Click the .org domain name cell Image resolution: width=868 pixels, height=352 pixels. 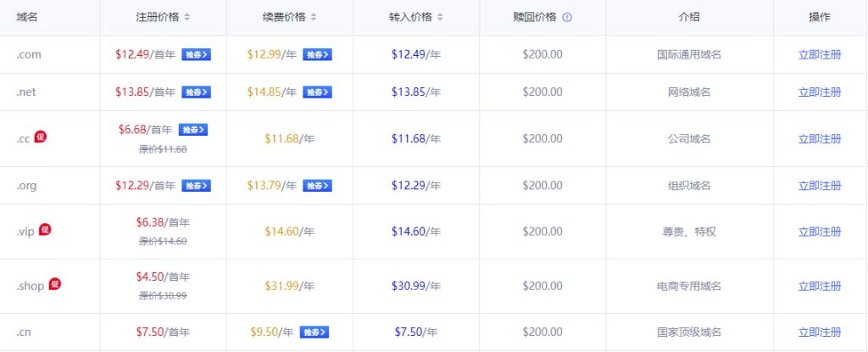coord(26,186)
